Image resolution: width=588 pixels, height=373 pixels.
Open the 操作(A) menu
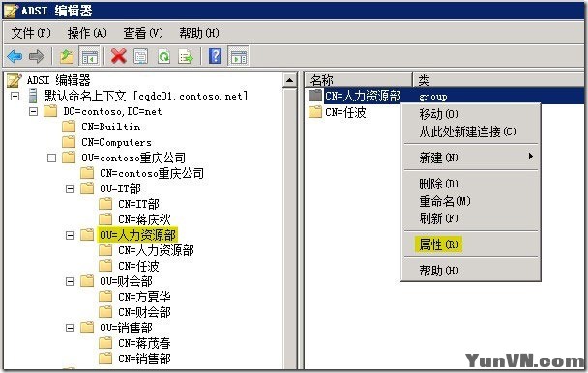point(87,33)
